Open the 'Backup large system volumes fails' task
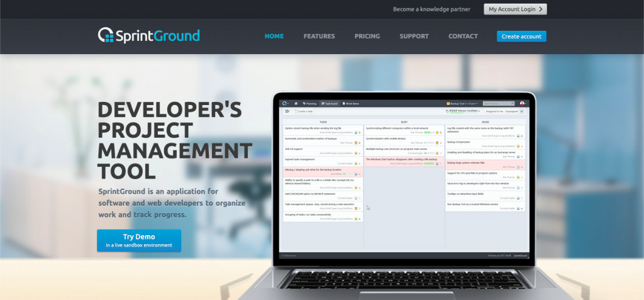This screenshot has height=300, width=644. 486,165
